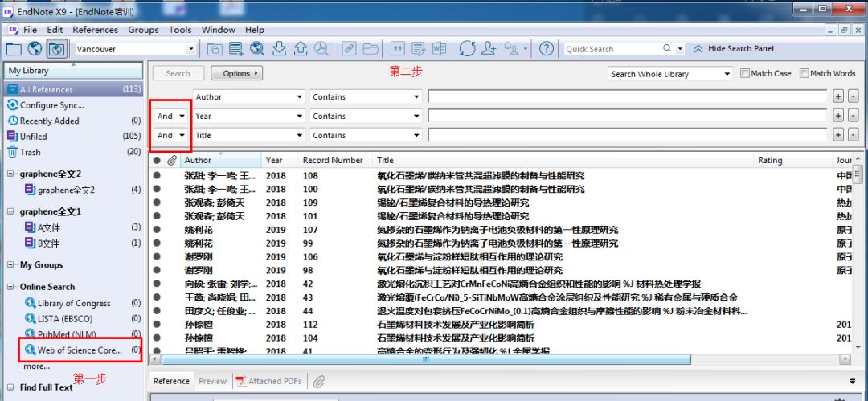Open Help via the question mark icon

[x=546, y=49]
